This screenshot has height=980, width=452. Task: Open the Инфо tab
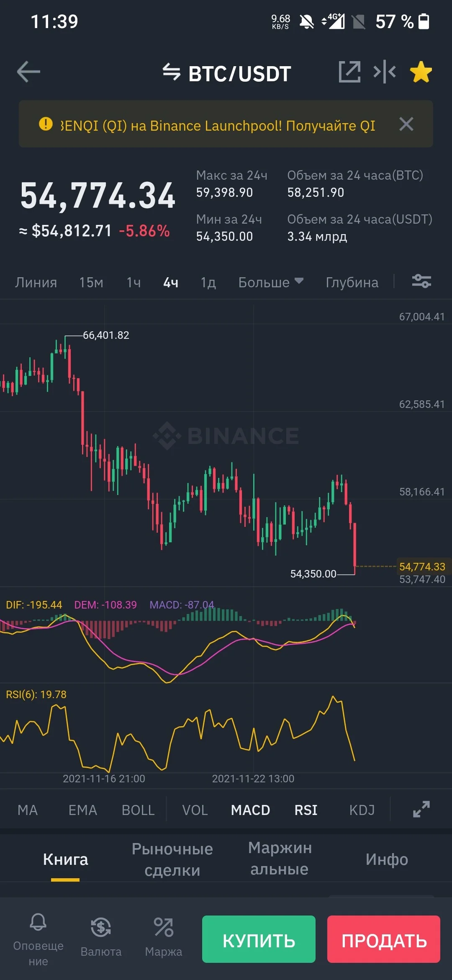click(x=387, y=859)
